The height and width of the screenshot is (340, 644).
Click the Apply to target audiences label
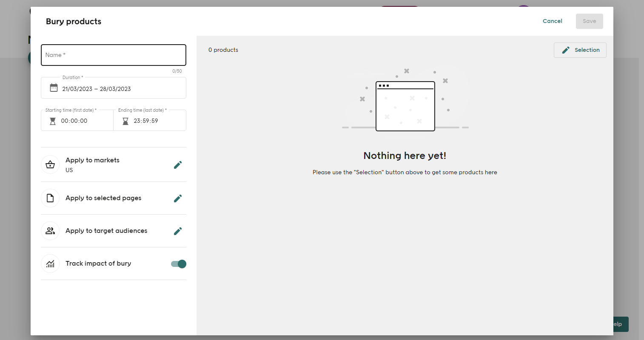[x=106, y=231]
